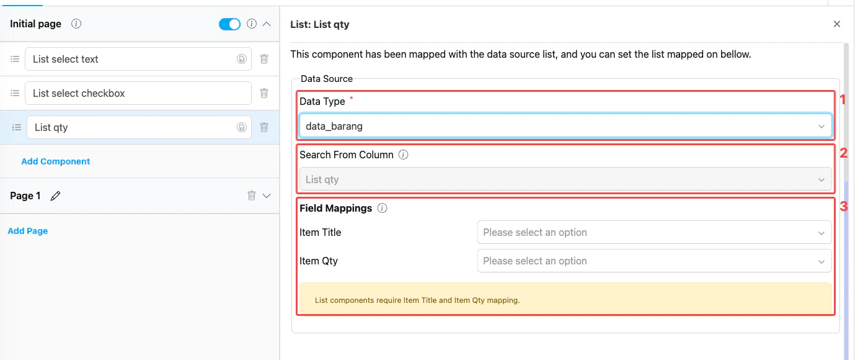This screenshot has width=868, height=360.
Task: Open the Item Qty mapping dropdown
Action: (x=654, y=261)
